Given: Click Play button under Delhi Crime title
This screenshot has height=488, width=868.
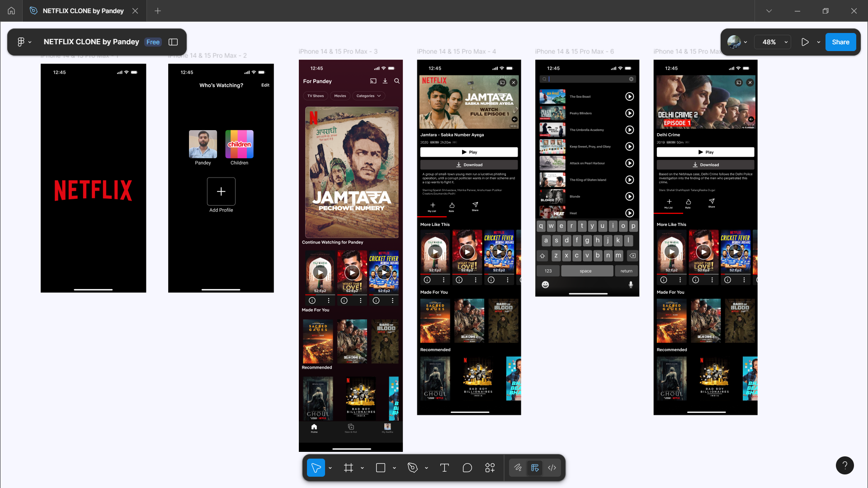Looking at the screenshot, I should click(x=705, y=152).
